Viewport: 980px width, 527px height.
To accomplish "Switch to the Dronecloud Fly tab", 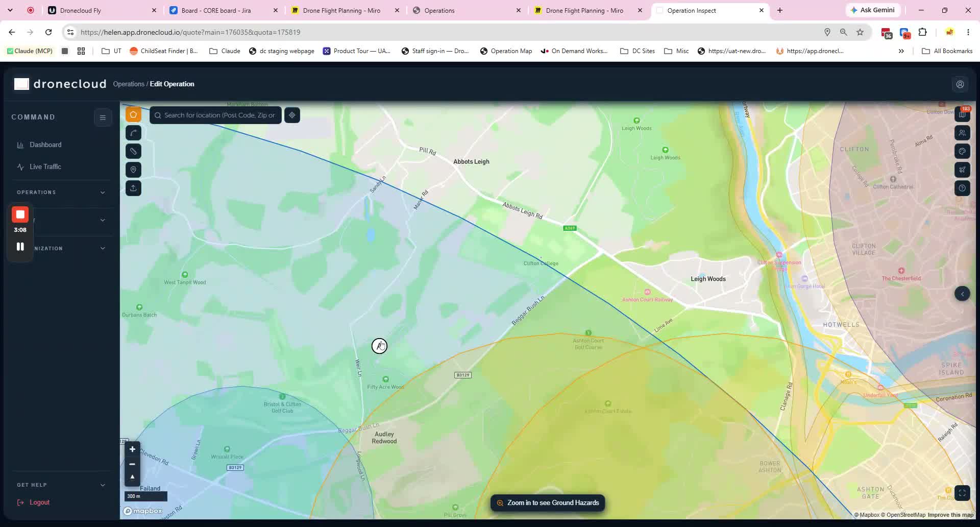I will pos(102,10).
